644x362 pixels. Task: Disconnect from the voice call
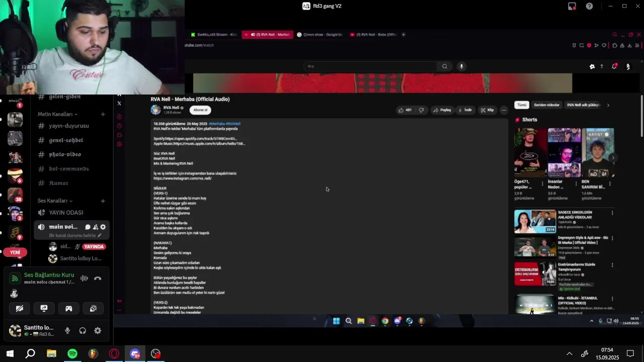pos(98,278)
